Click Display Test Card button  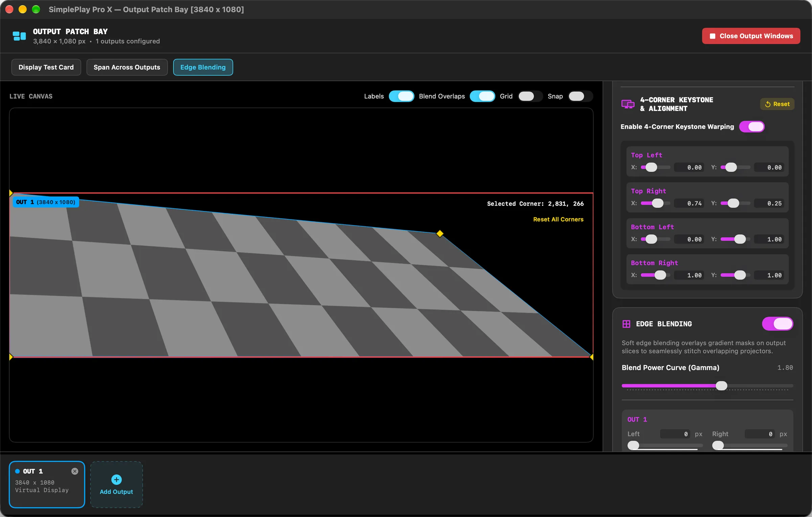point(46,67)
